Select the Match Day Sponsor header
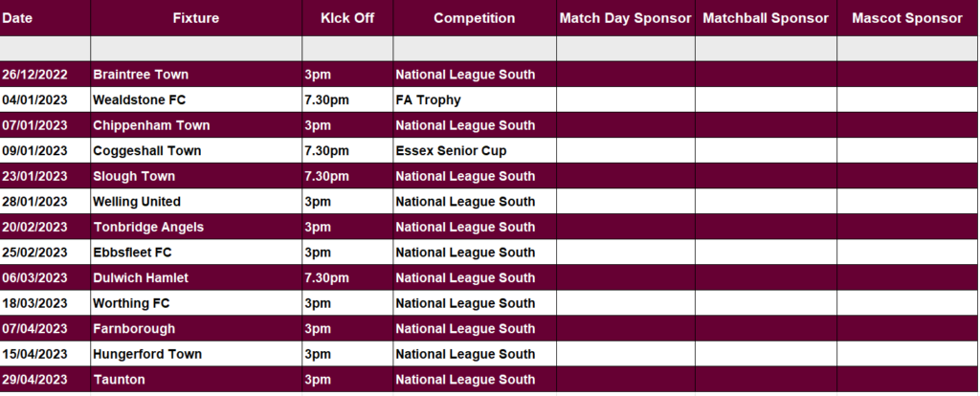This screenshot has width=980, height=396. [626, 18]
